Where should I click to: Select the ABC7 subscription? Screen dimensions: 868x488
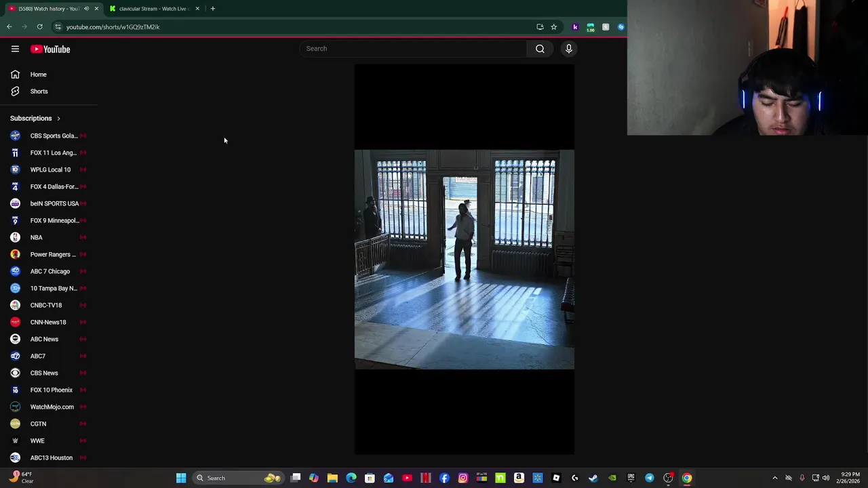[x=49, y=356]
